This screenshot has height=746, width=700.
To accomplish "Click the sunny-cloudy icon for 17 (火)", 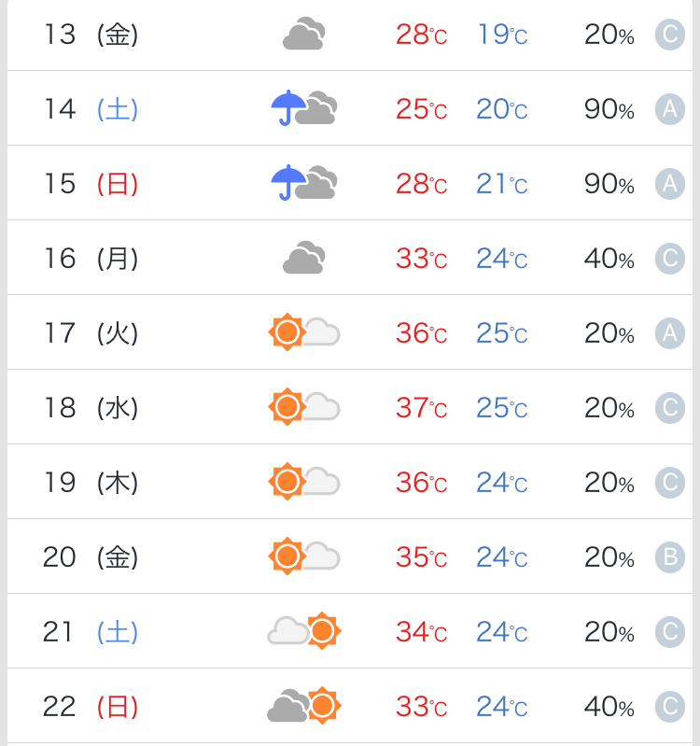I will [x=304, y=332].
